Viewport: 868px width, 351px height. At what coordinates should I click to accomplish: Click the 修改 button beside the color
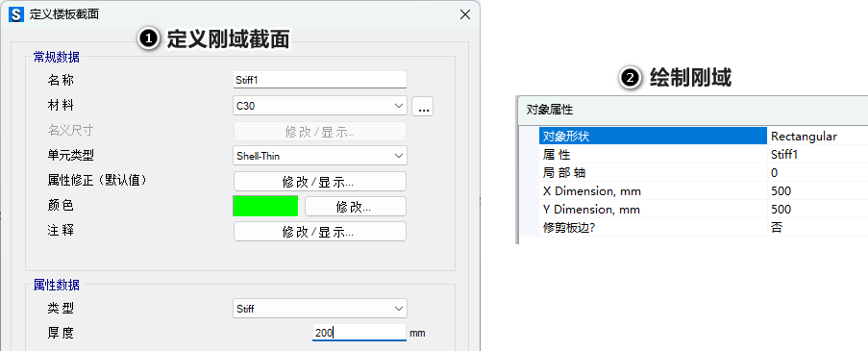[x=356, y=207]
